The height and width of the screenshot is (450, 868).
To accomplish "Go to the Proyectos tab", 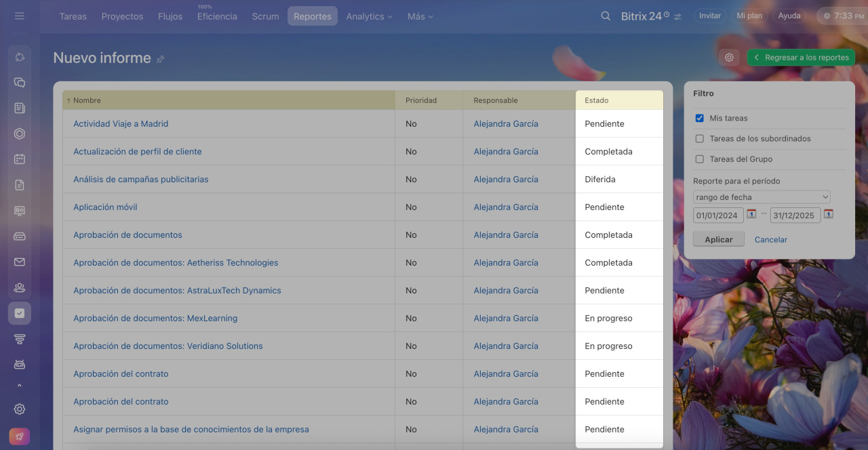I will [122, 16].
